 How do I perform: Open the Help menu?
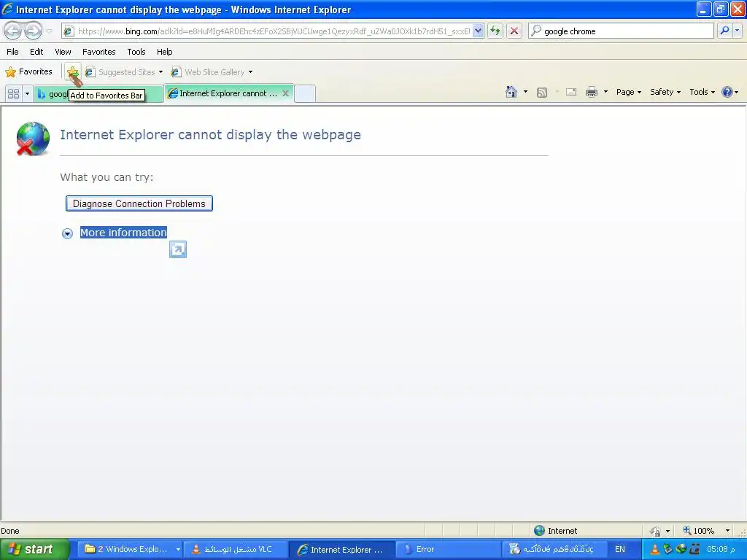(164, 52)
